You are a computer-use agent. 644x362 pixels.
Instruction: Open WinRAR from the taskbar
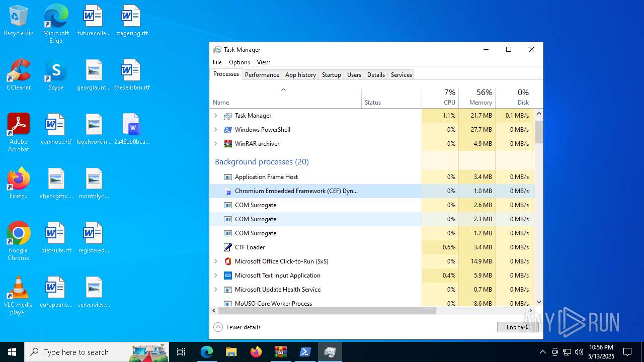coord(281,352)
